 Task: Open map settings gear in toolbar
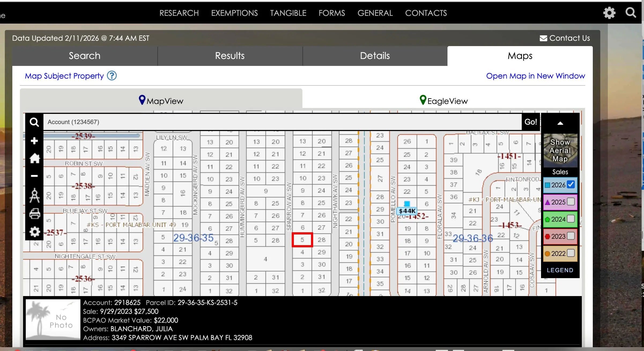[x=34, y=232]
